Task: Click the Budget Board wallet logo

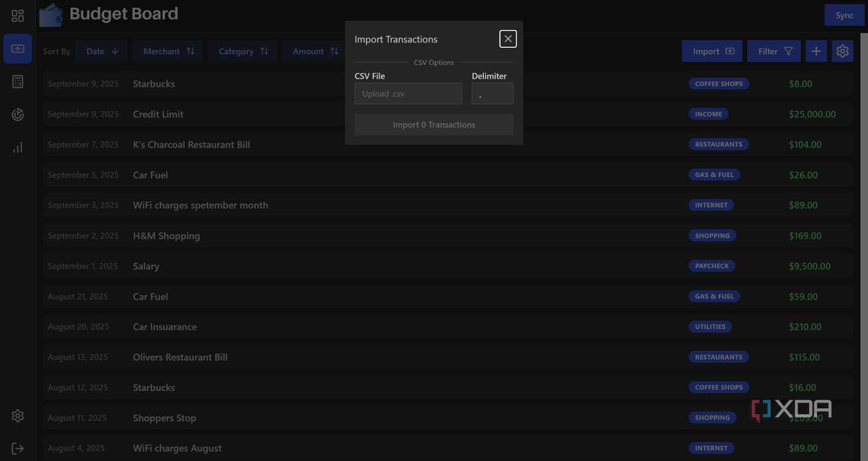Action: pyautogui.click(x=51, y=15)
